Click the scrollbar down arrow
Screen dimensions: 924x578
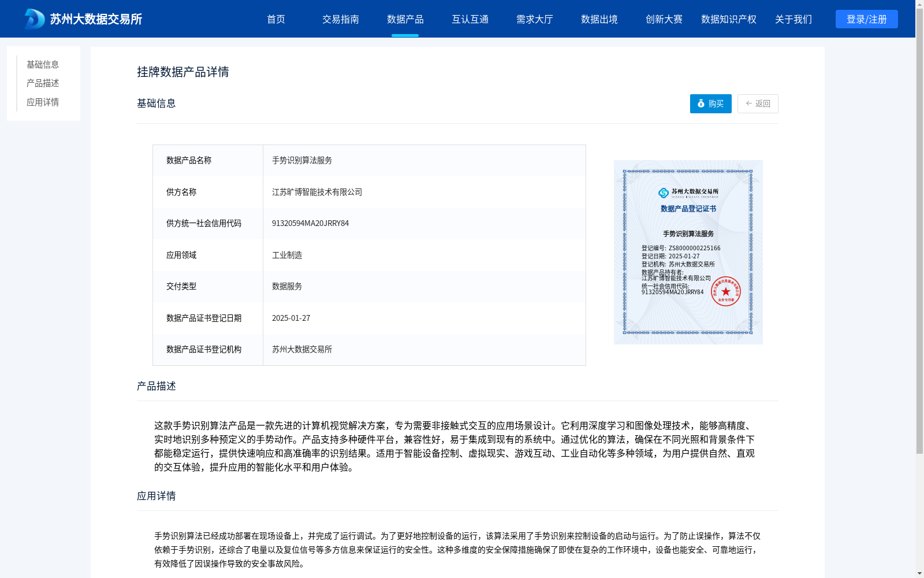pyautogui.click(x=919, y=574)
